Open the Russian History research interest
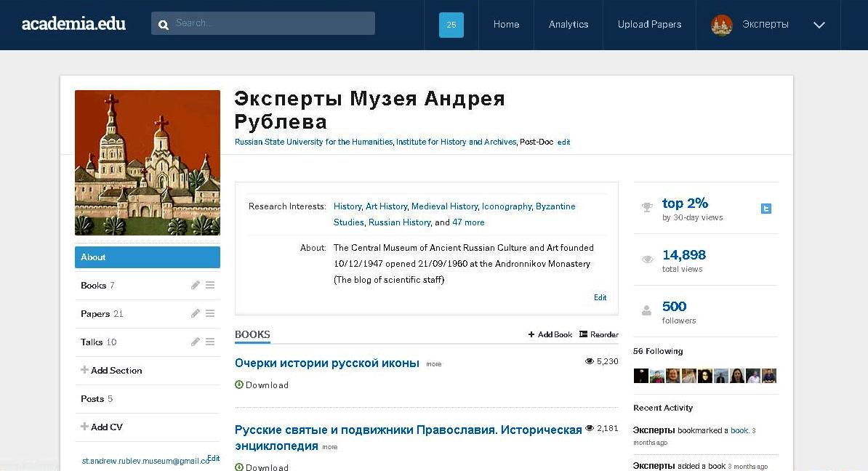 click(x=399, y=222)
